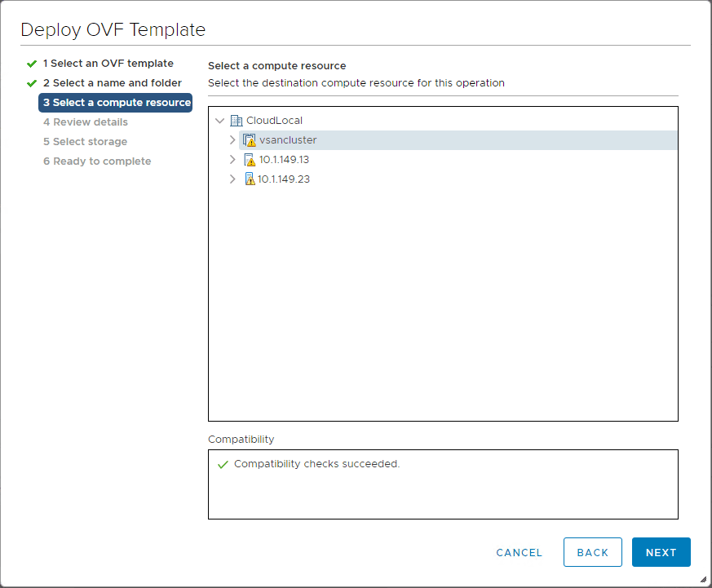Screen dimensions: 712x588
Task: Click the green check beside step 1
Action: point(31,63)
